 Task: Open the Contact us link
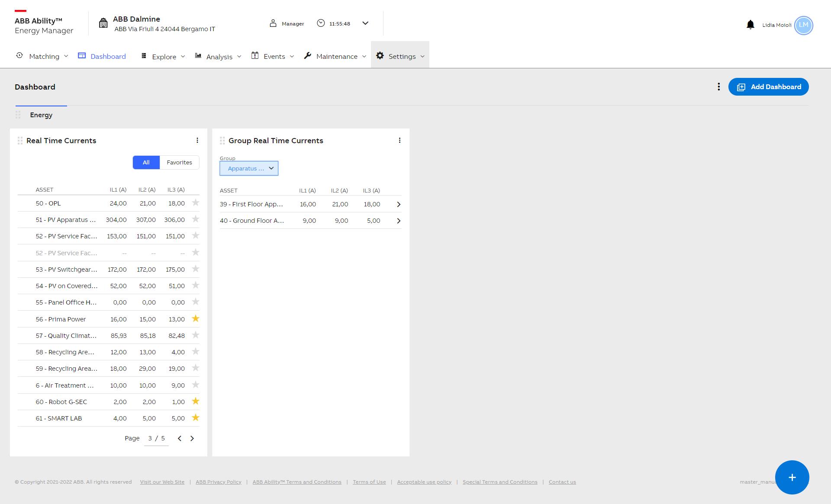click(562, 482)
